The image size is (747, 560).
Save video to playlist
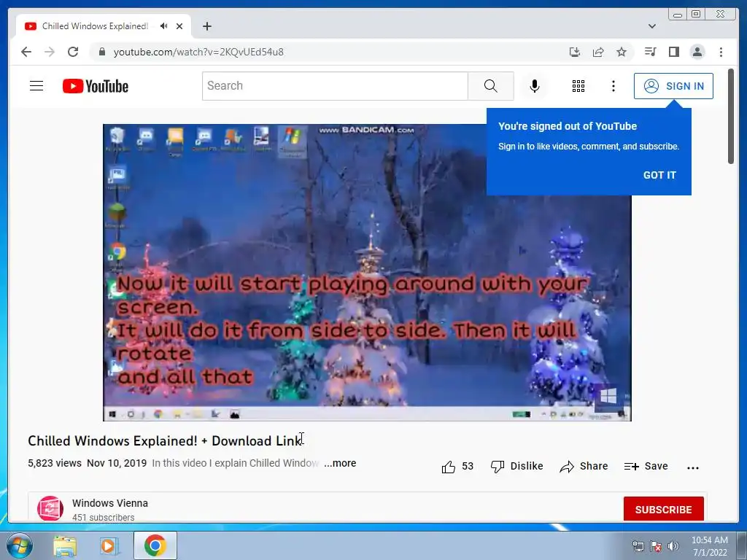coord(646,466)
